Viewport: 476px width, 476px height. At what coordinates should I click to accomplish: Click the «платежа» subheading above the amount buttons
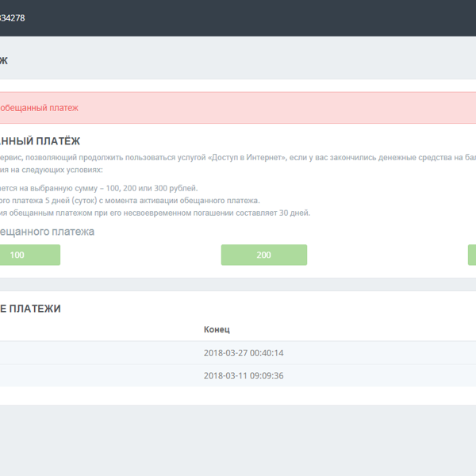tap(48, 232)
